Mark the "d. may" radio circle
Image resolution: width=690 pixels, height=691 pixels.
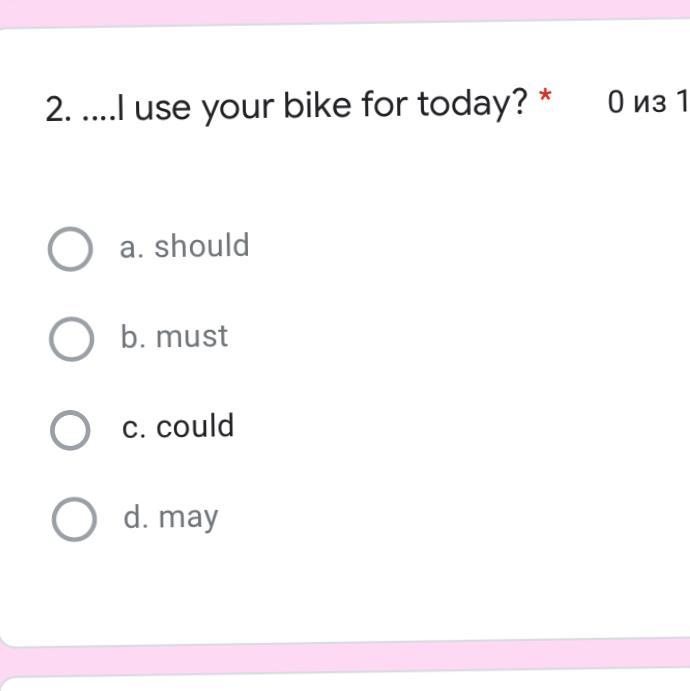tap(73, 521)
